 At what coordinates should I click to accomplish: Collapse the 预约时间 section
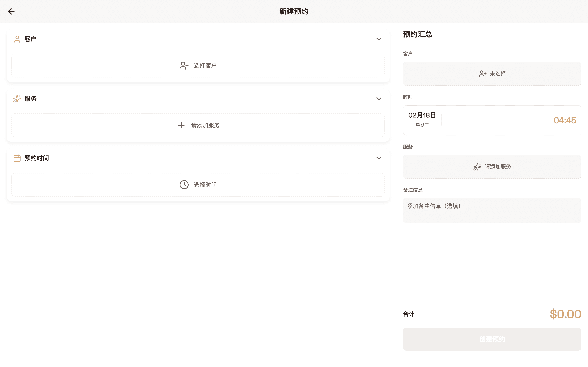click(x=379, y=158)
